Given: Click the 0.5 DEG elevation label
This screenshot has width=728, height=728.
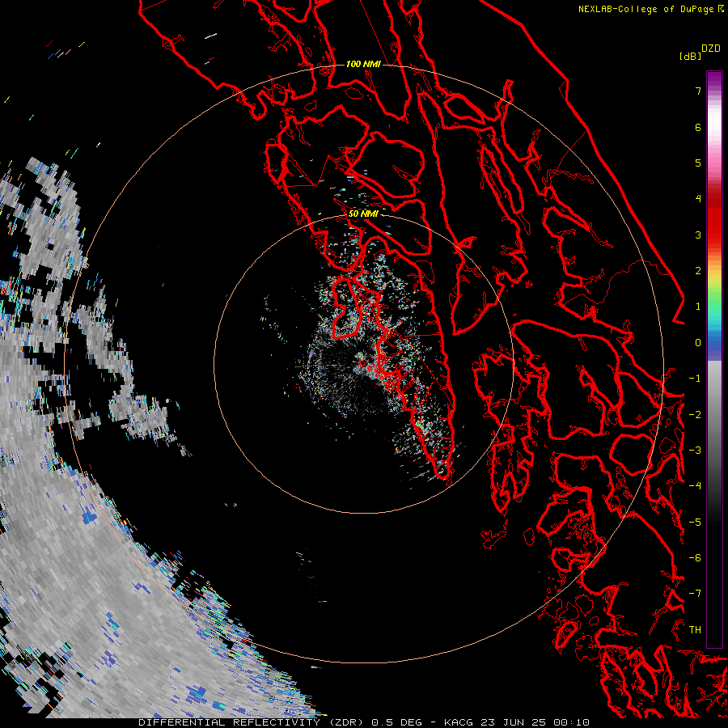Looking at the screenshot, I should 397,722.
